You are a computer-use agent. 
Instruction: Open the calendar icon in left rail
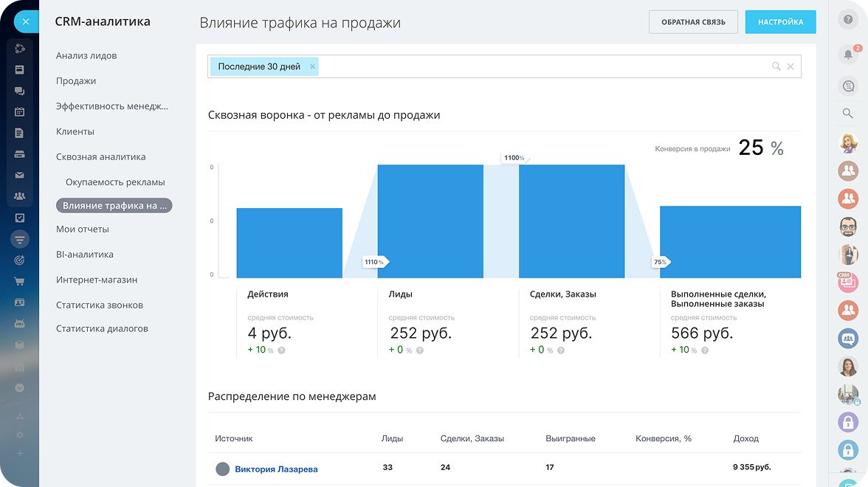tap(20, 112)
